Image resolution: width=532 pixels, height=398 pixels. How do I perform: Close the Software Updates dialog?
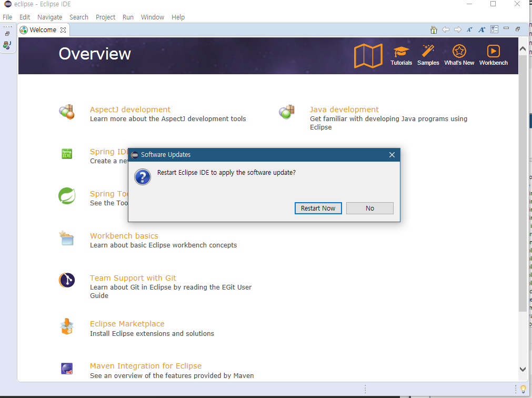tap(392, 155)
